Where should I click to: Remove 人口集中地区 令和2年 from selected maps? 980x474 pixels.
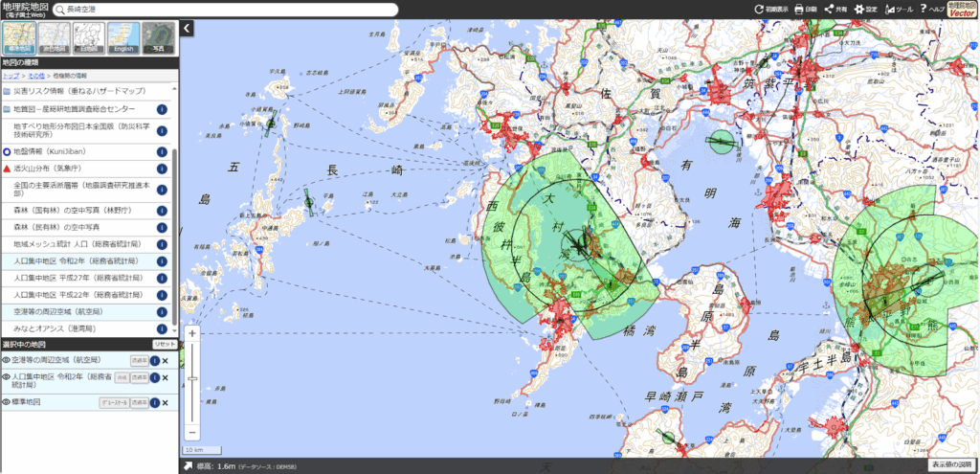[x=166, y=377]
